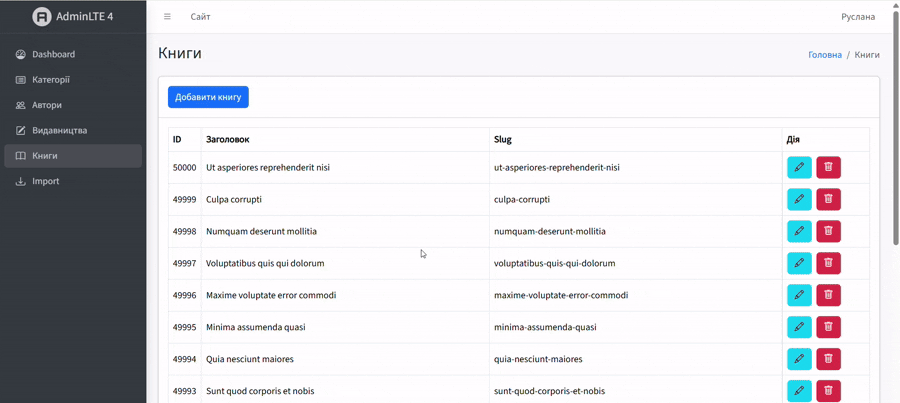
Task: Edit book with ID 49997
Action: click(x=799, y=263)
